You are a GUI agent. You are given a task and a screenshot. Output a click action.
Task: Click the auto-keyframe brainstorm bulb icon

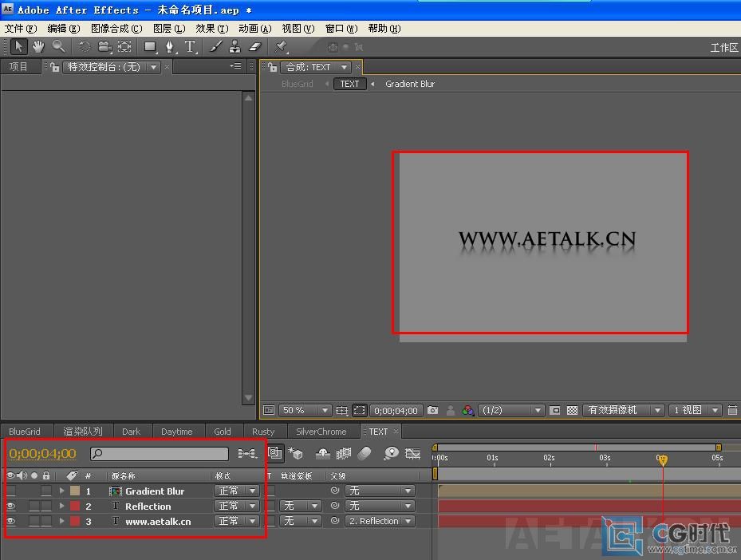coord(391,454)
